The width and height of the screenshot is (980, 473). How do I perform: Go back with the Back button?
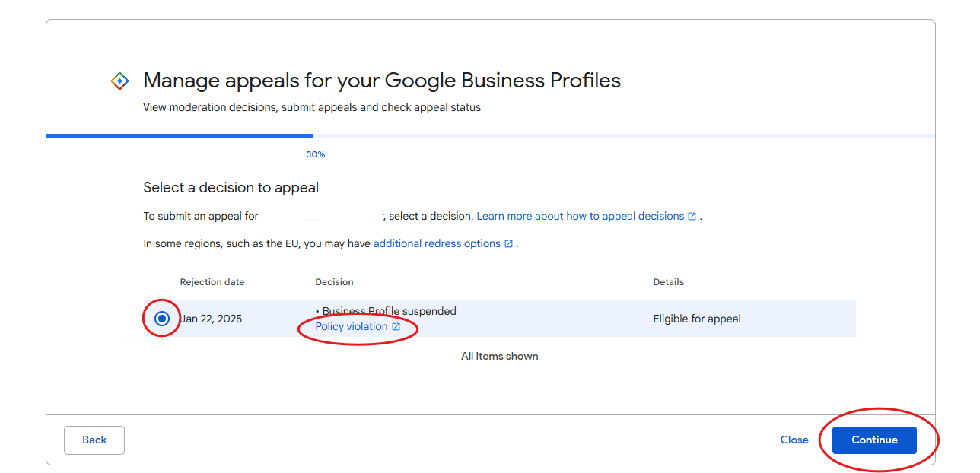click(94, 440)
